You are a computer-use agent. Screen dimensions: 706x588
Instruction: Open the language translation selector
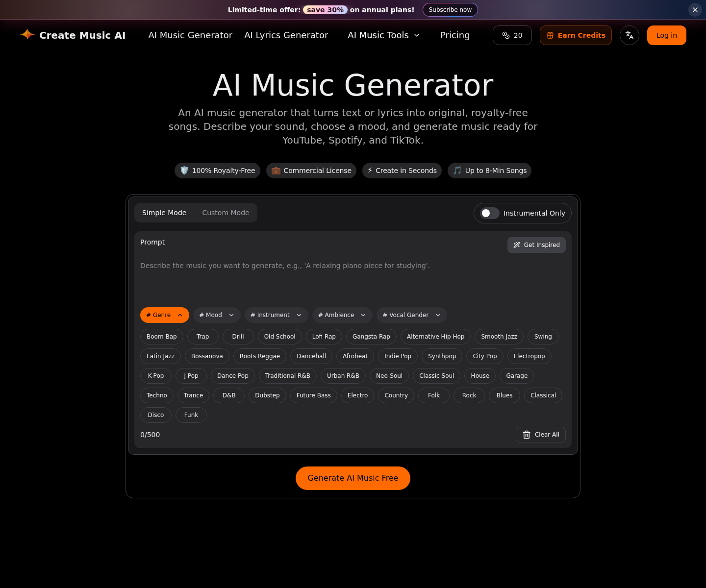[630, 35]
